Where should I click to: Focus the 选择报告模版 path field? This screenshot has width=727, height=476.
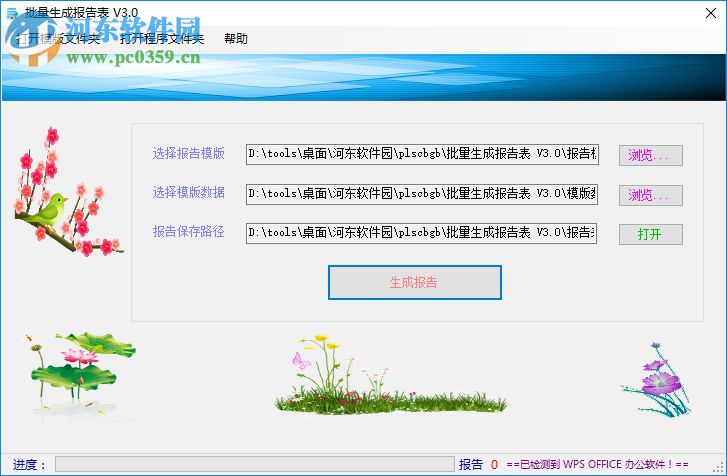(x=422, y=154)
